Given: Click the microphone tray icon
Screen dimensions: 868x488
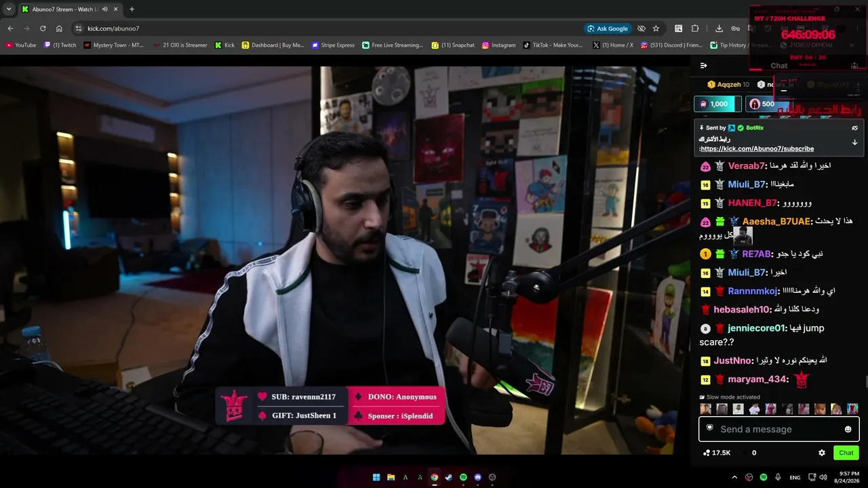Looking at the screenshot, I should 778,477.
